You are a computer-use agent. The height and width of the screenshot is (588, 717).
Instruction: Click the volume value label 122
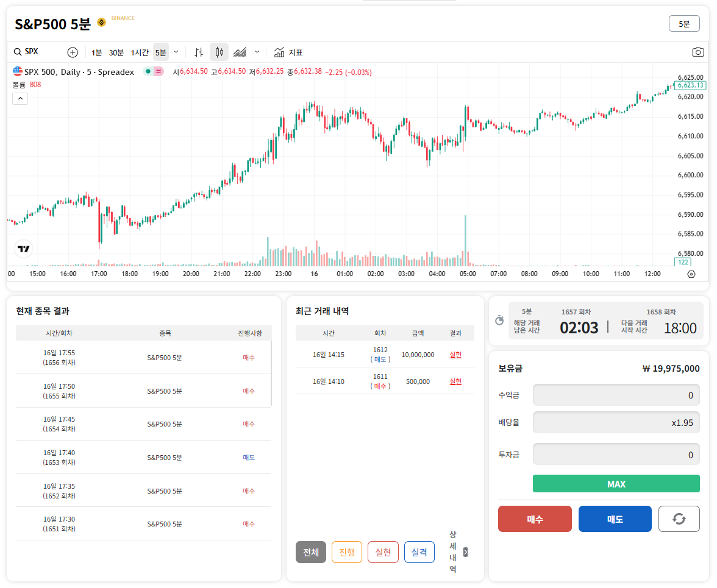683,262
